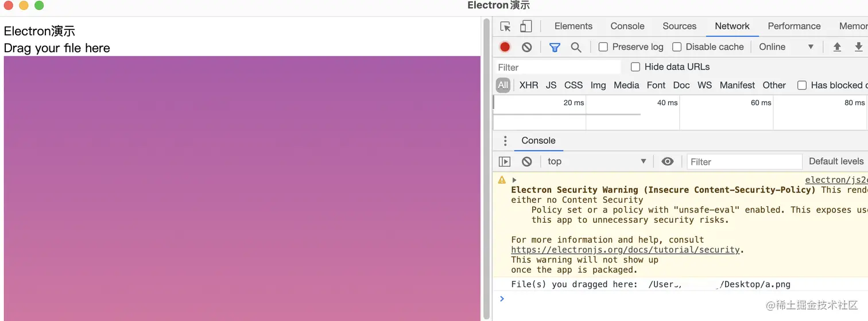Click the 60 ms timeline marker

click(761, 103)
